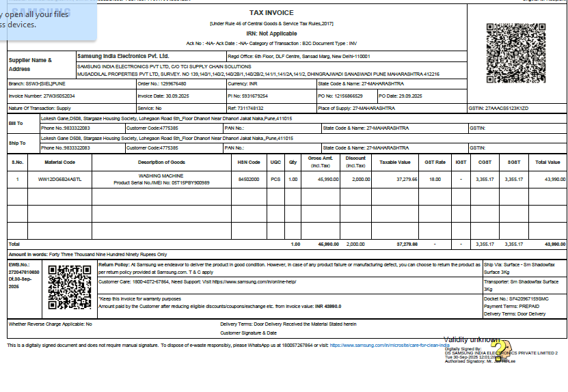Click the GSTIN 27AAACS5123K1ZD text
Image resolution: width=568 pixels, height=392 pixels.
tap(498, 108)
